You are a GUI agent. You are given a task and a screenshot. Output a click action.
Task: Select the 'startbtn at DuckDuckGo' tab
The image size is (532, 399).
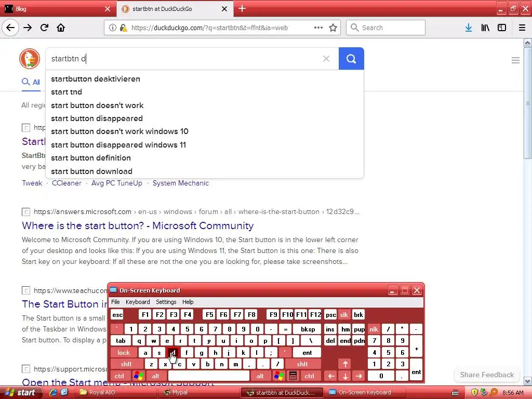pos(175,9)
